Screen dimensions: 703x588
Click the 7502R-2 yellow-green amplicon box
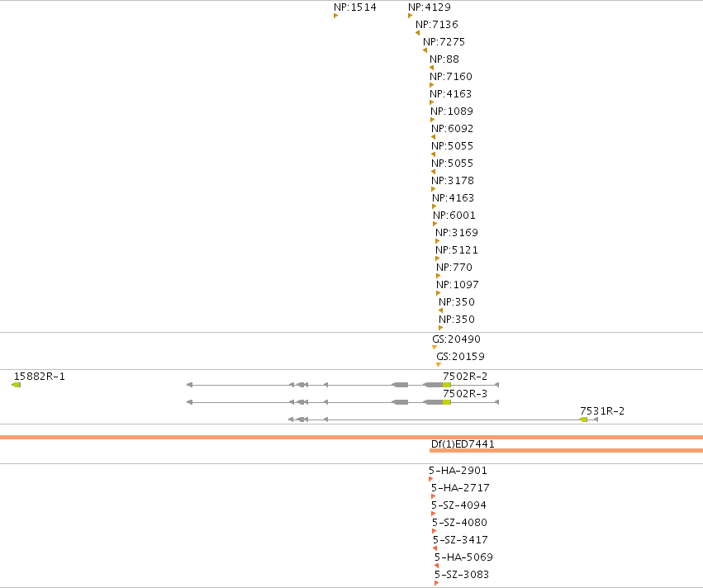[447, 385]
